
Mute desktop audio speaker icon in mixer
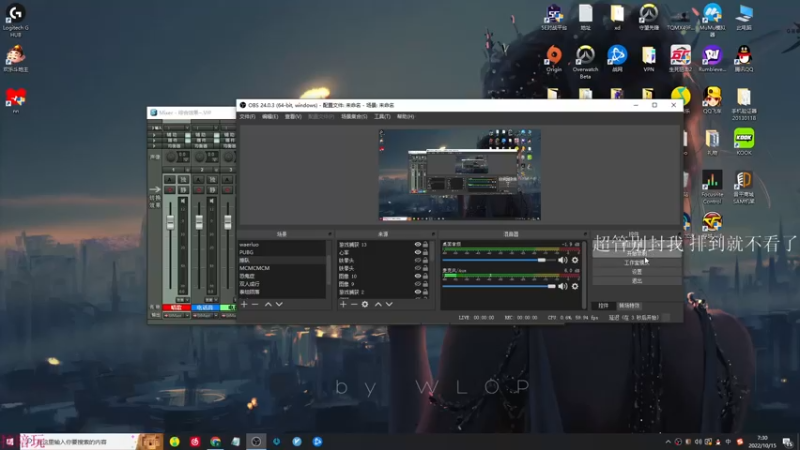coord(562,260)
